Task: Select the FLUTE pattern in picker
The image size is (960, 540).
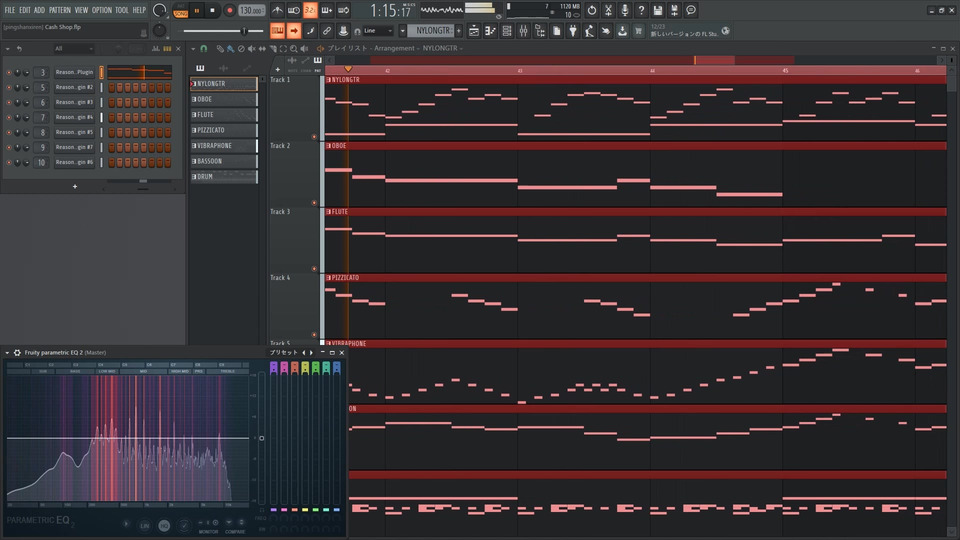Action: (x=224, y=114)
